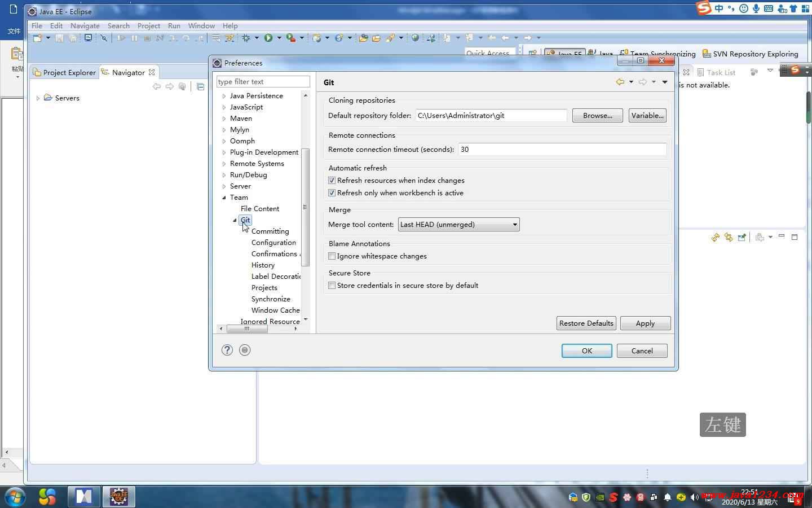Click the Resume debug toolbar icon
The height and width of the screenshot is (508, 812).
(121, 38)
